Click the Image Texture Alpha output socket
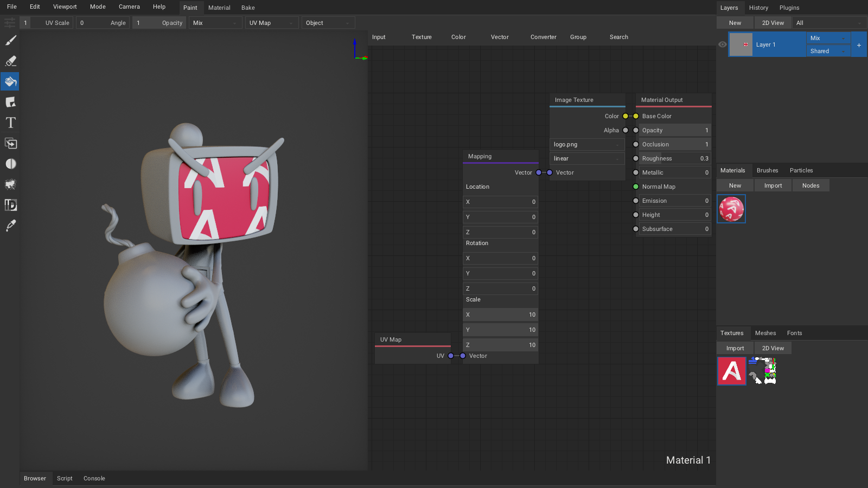 (626, 130)
